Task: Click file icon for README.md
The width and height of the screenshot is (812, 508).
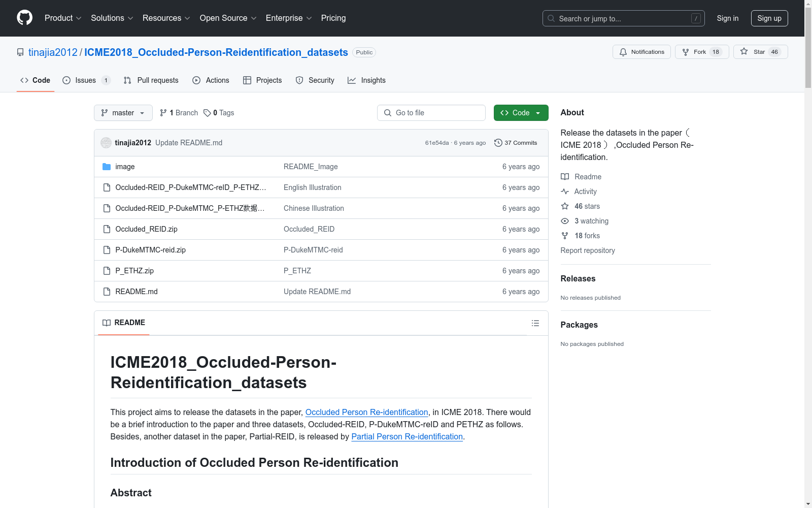Action: pyautogui.click(x=107, y=292)
